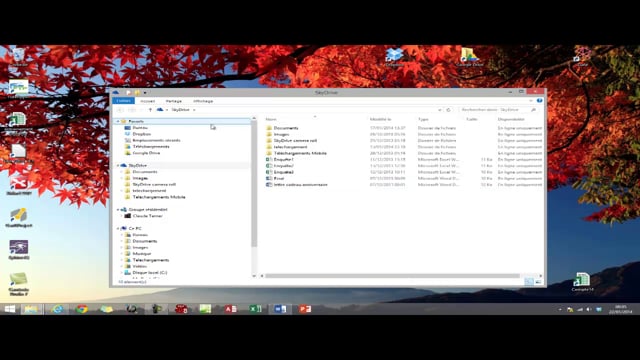The width and height of the screenshot is (640, 360).
Task: Select Dropbox under Favoris
Action: pos(142,134)
